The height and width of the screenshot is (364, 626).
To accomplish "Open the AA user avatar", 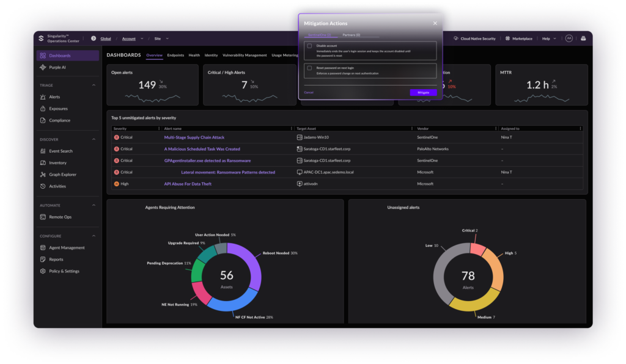I will click(x=569, y=38).
